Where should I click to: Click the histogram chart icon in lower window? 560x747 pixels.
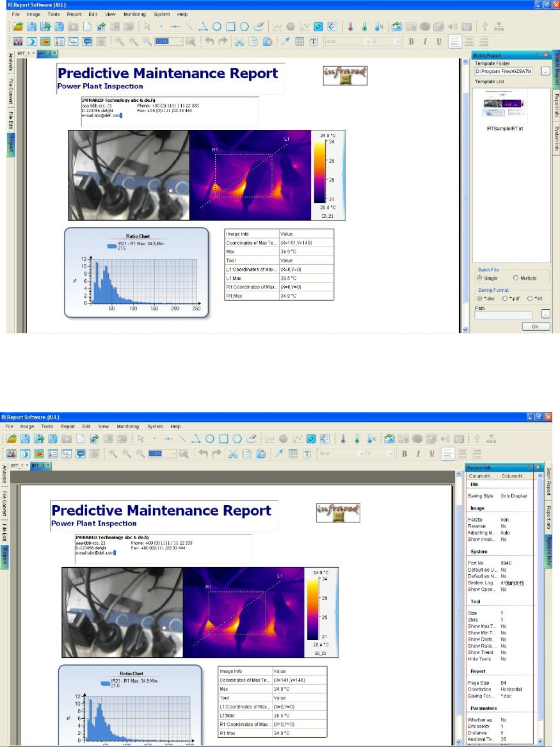(x=11, y=454)
